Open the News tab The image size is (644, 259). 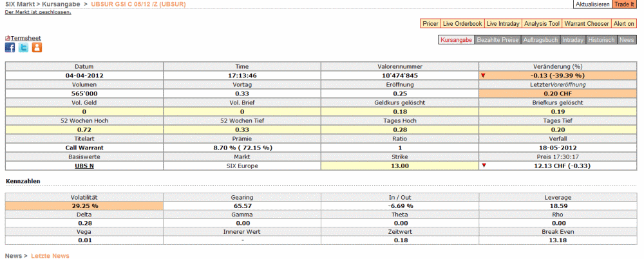pyautogui.click(x=627, y=40)
